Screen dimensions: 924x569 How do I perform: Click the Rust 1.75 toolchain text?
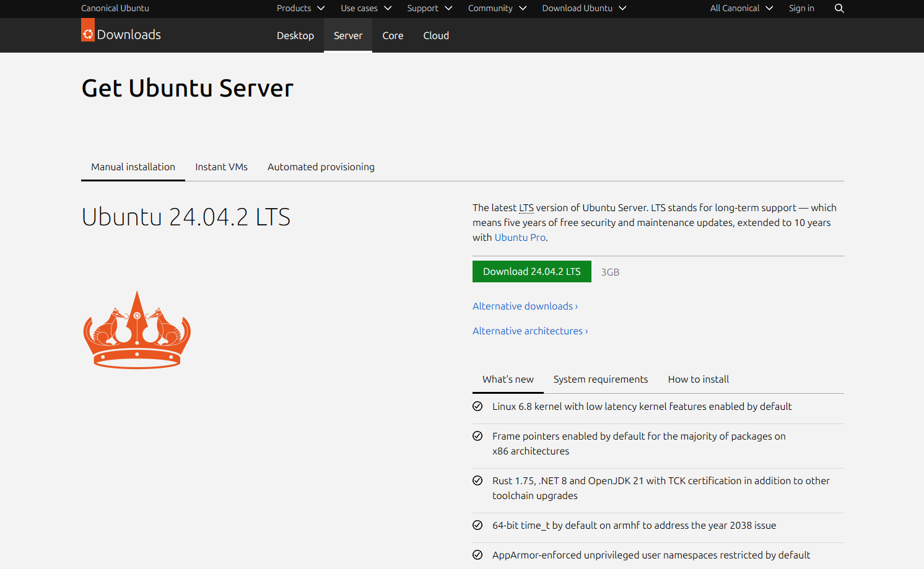pyautogui.click(x=661, y=488)
